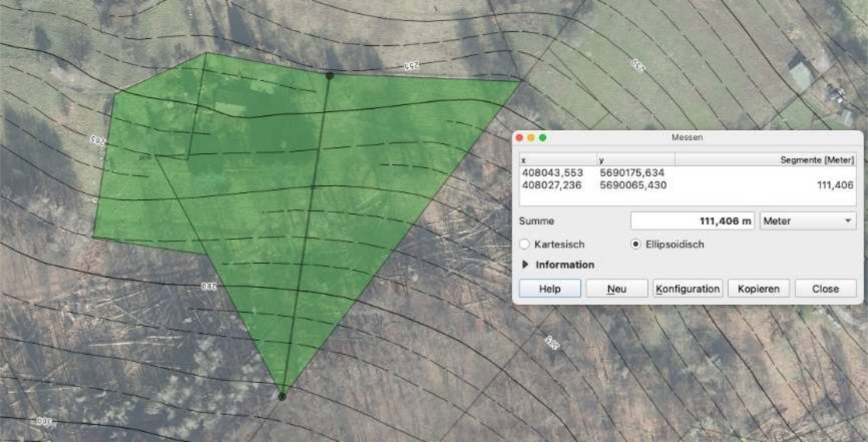Click the measurement end point at polygon tip
Image resolution: width=868 pixels, height=442 pixels.
282,396
